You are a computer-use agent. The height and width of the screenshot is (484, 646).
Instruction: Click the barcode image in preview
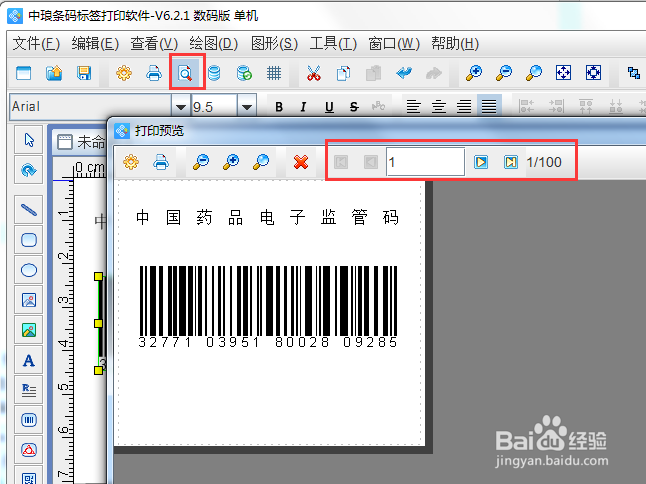click(x=268, y=307)
